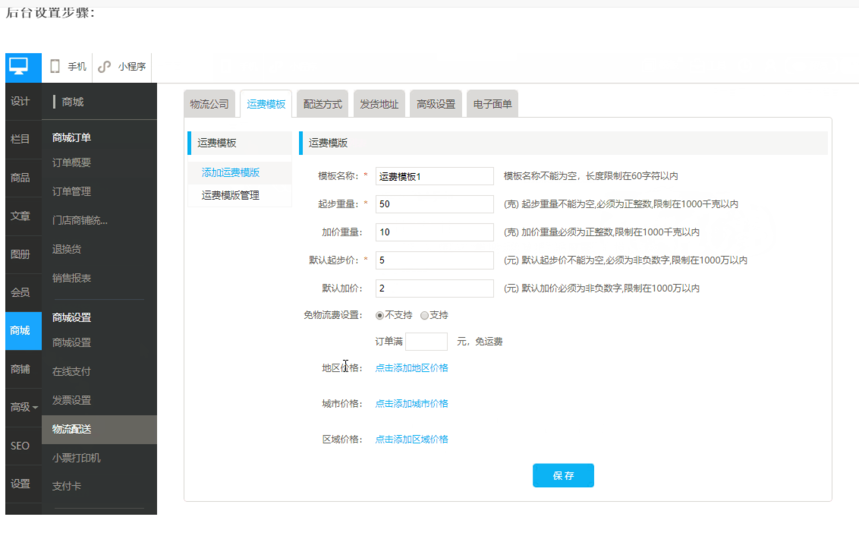The image size is (859, 536).
Task: Click the 保存 save button
Action: 563,476
